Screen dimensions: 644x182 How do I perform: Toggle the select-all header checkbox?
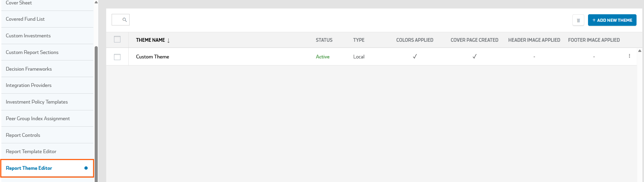pos(117,39)
